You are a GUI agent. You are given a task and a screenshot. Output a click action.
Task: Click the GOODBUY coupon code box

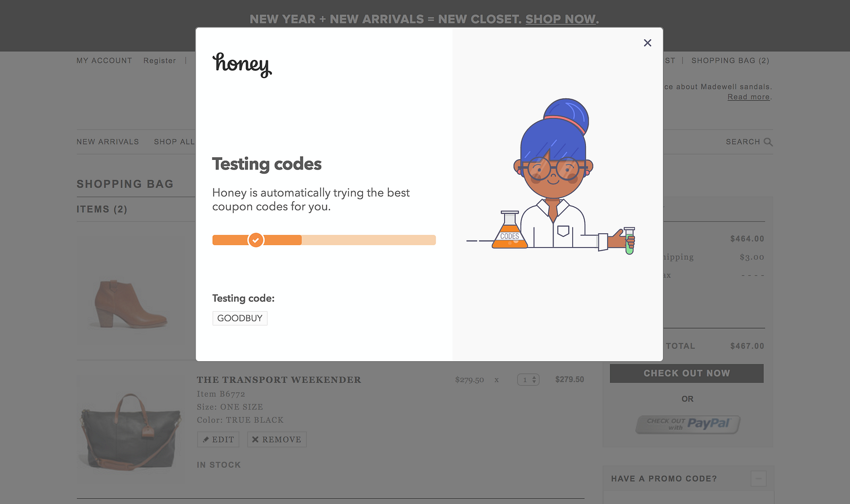tap(240, 318)
